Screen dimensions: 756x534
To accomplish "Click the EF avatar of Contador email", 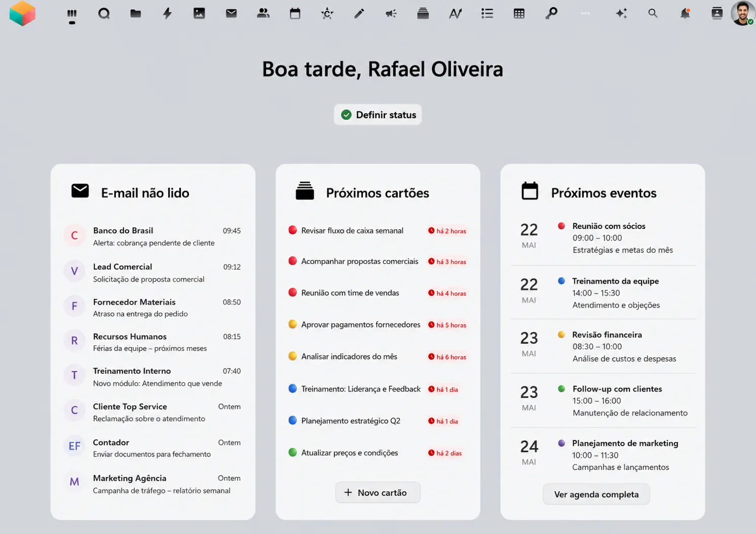I will (74, 446).
